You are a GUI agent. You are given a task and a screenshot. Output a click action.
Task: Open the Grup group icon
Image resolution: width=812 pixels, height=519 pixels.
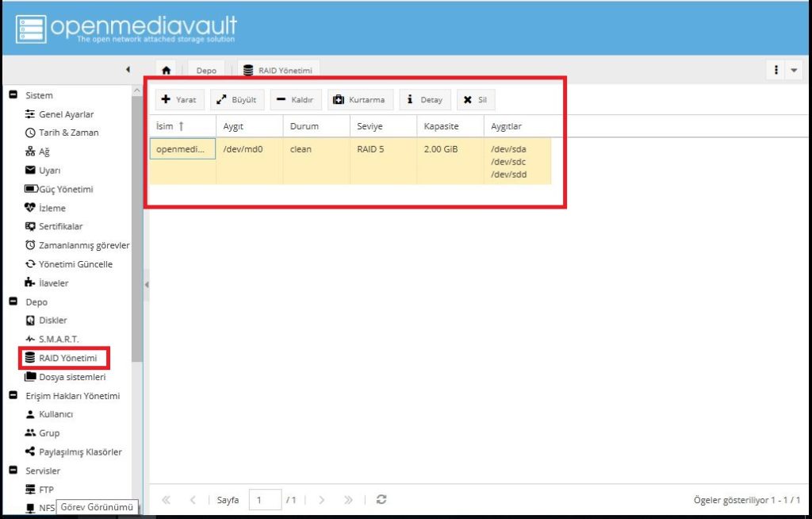30,433
